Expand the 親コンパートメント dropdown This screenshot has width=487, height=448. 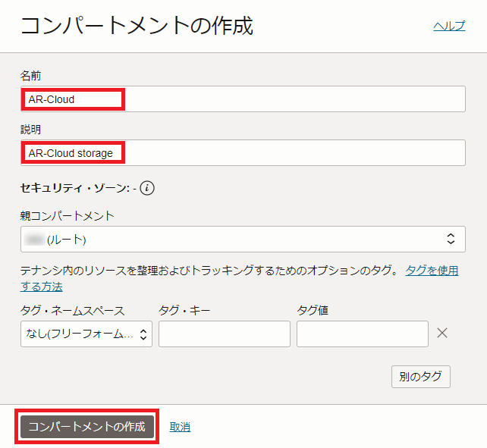[243, 240]
